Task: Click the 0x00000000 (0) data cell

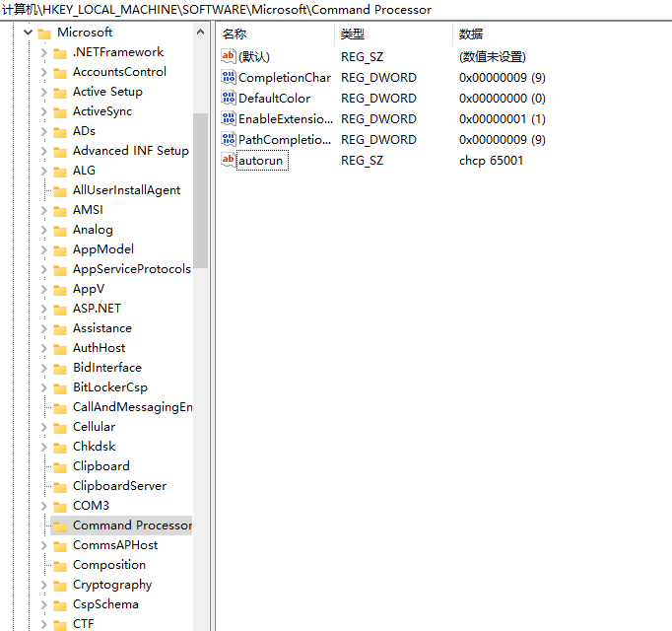Action: click(x=503, y=99)
